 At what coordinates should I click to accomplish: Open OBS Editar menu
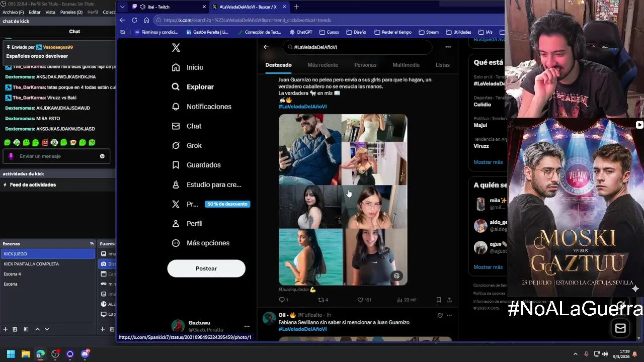click(x=35, y=12)
